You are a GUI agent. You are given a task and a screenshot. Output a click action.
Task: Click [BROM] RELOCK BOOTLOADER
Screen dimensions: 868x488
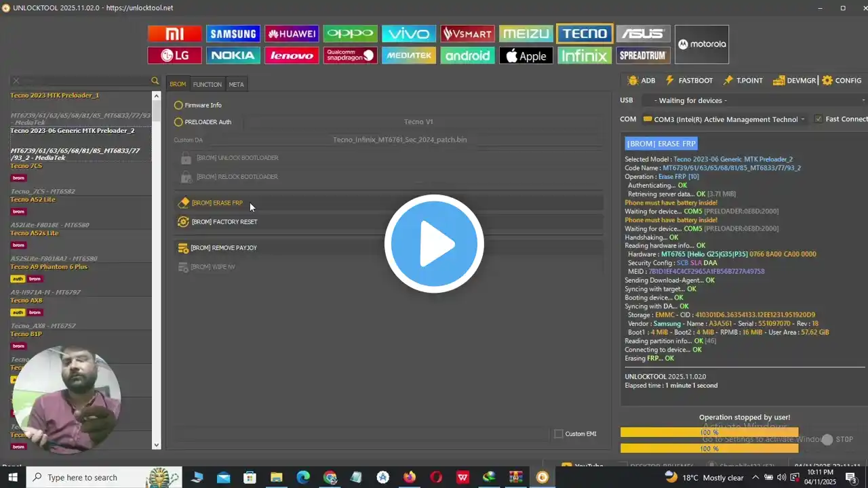[x=389, y=177]
